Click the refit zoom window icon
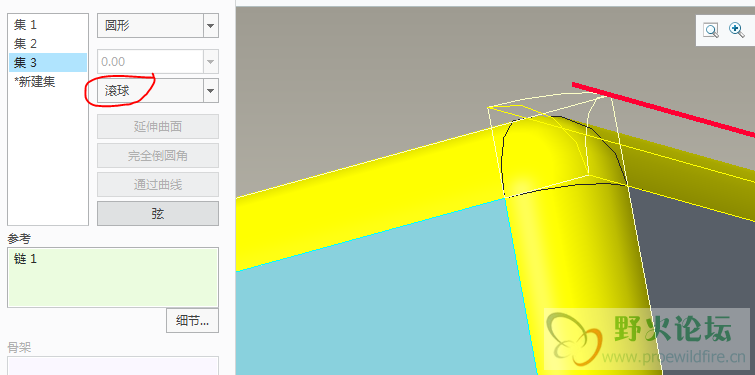Viewport: 755px width, 375px height. [x=711, y=30]
